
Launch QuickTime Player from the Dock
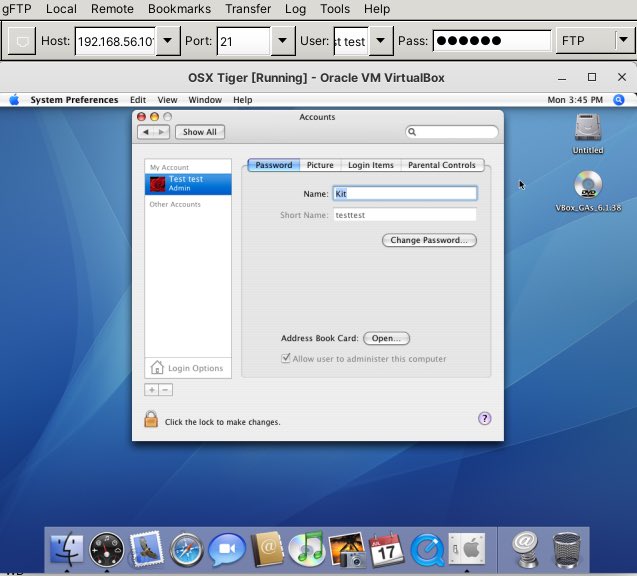(x=427, y=550)
